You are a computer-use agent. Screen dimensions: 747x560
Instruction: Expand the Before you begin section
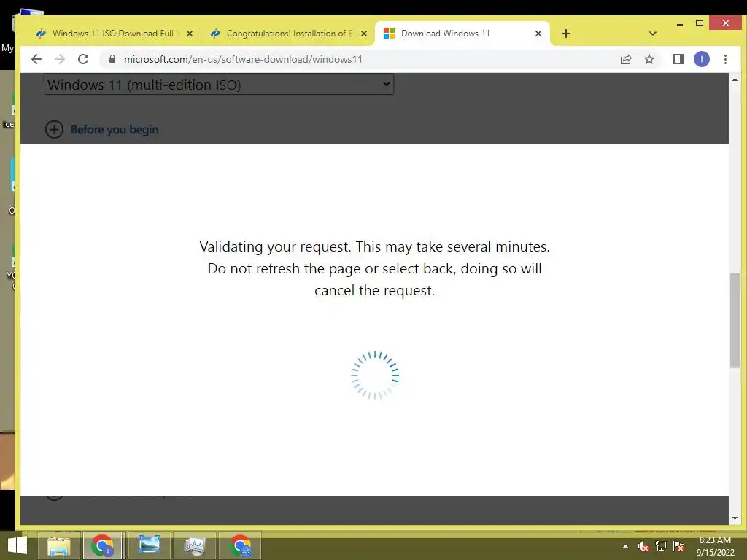point(54,129)
